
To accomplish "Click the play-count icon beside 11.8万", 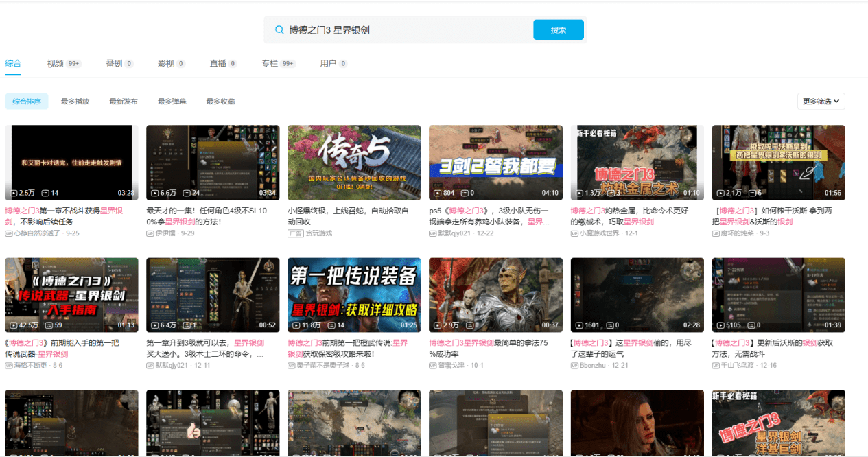I will pos(297,325).
